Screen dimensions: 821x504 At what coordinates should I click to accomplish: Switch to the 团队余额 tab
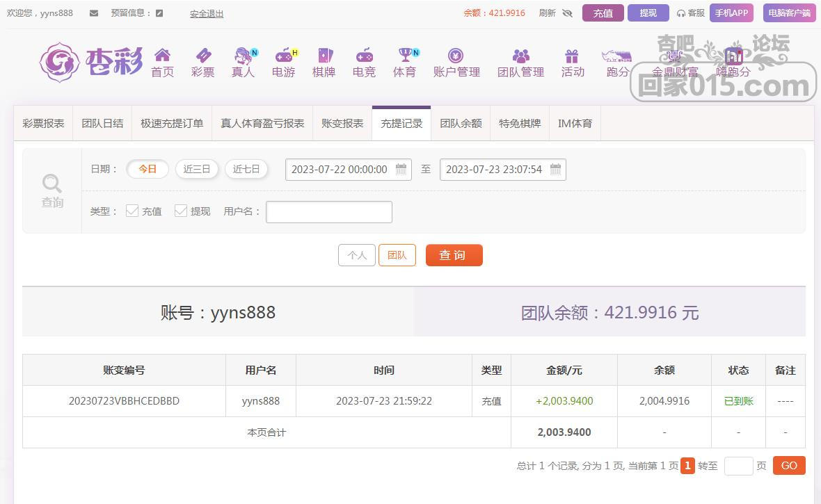pos(461,123)
